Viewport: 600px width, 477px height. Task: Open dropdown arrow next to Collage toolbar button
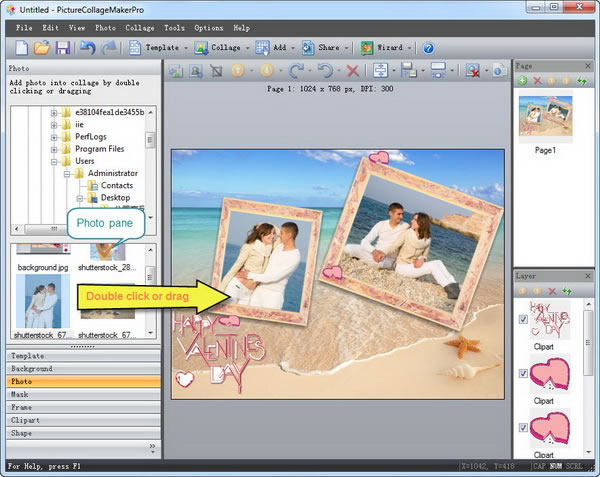(x=247, y=48)
